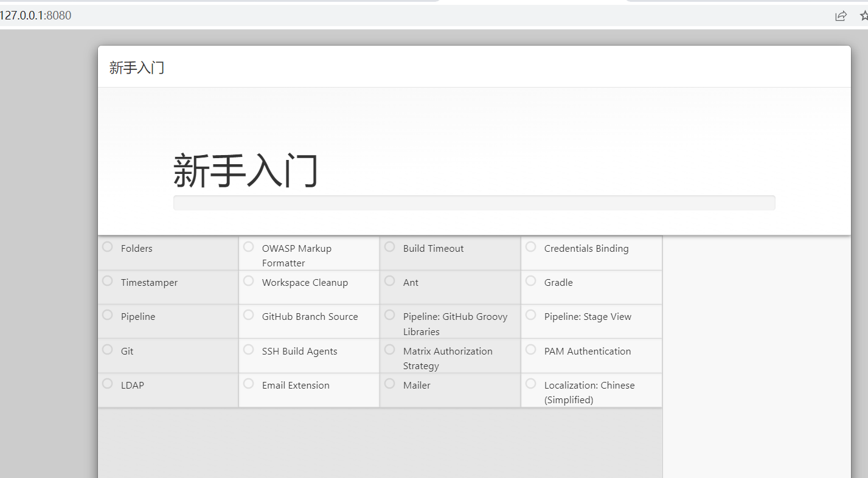Image resolution: width=868 pixels, height=478 pixels.
Task: Click the Build Timeout status circle
Action: pos(390,247)
